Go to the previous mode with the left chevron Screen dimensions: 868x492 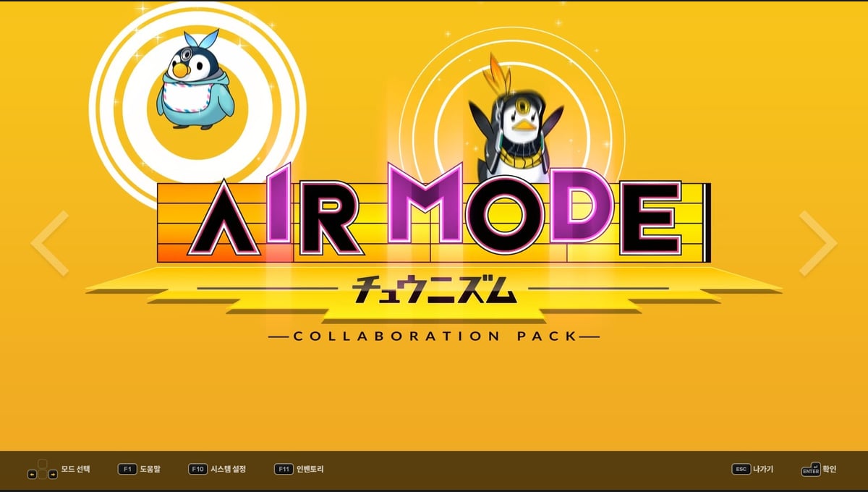coord(49,243)
